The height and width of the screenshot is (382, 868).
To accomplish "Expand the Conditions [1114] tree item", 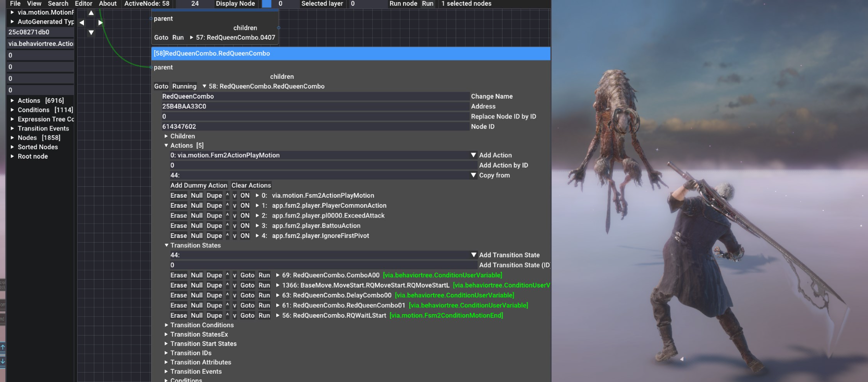I will click(13, 110).
